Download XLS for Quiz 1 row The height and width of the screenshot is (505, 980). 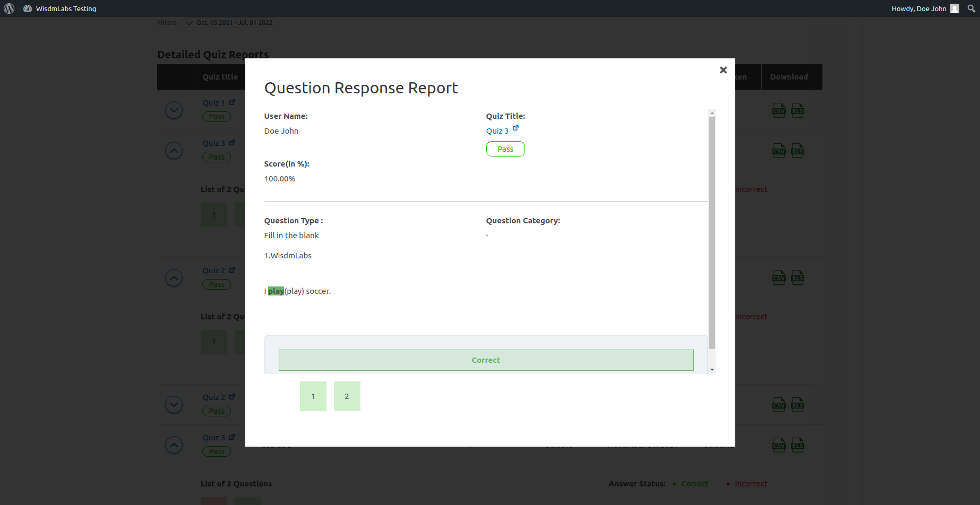(x=797, y=110)
